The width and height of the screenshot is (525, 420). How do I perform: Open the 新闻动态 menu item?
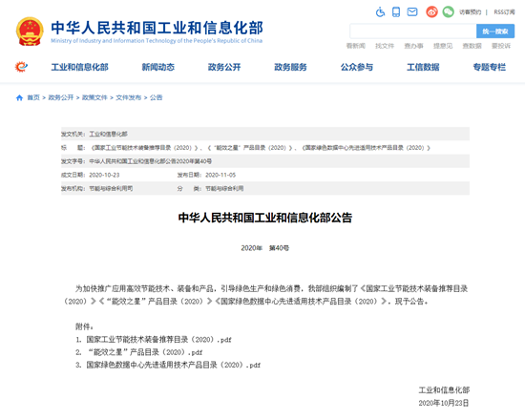click(x=158, y=68)
